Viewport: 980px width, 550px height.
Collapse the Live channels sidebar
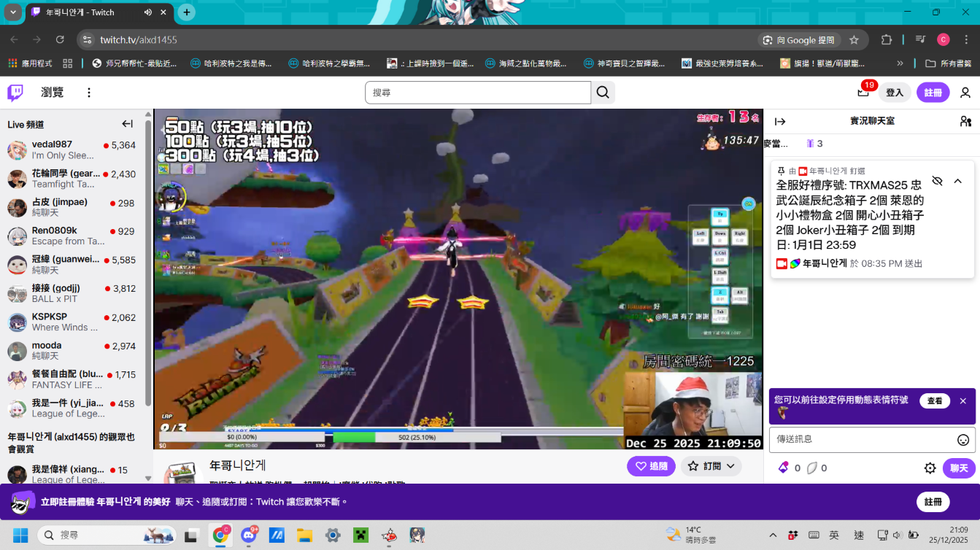127,124
